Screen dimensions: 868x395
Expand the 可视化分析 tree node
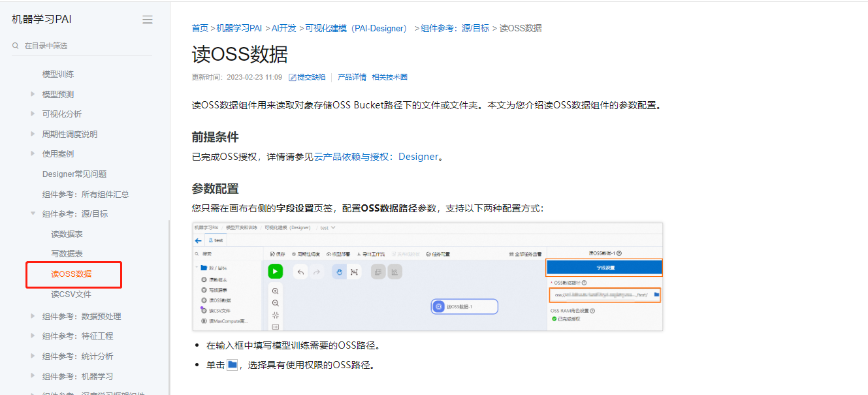[33, 114]
